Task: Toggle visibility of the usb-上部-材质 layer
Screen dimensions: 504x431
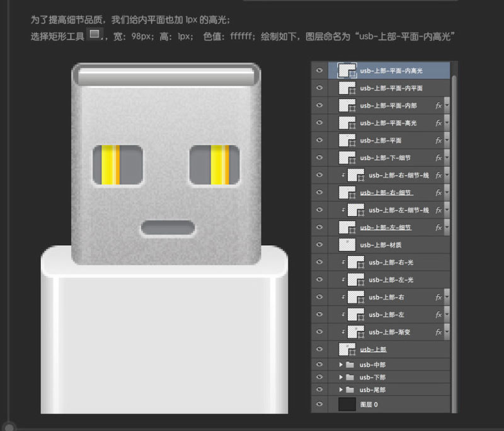Action: coord(319,245)
